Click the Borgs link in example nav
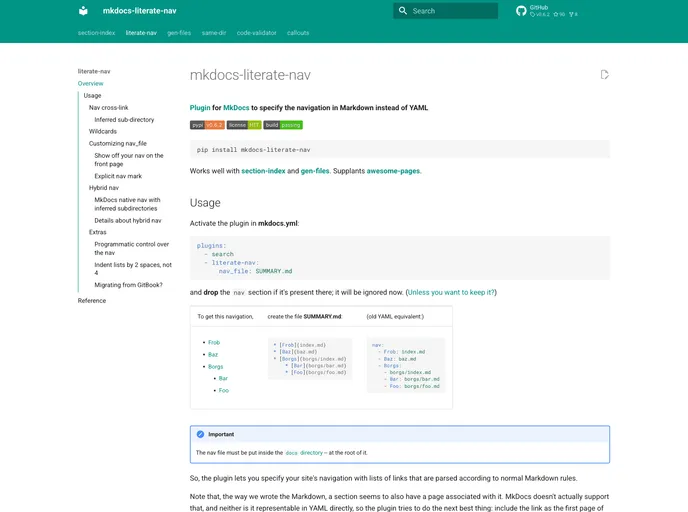The width and height of the screenshot is (688, 512). (215, 366)
